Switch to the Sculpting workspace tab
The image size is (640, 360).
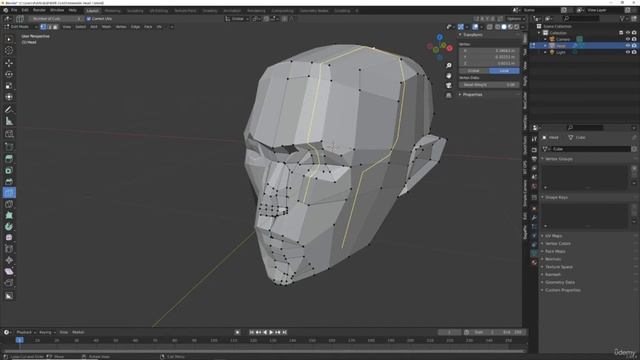coord(135,11)
